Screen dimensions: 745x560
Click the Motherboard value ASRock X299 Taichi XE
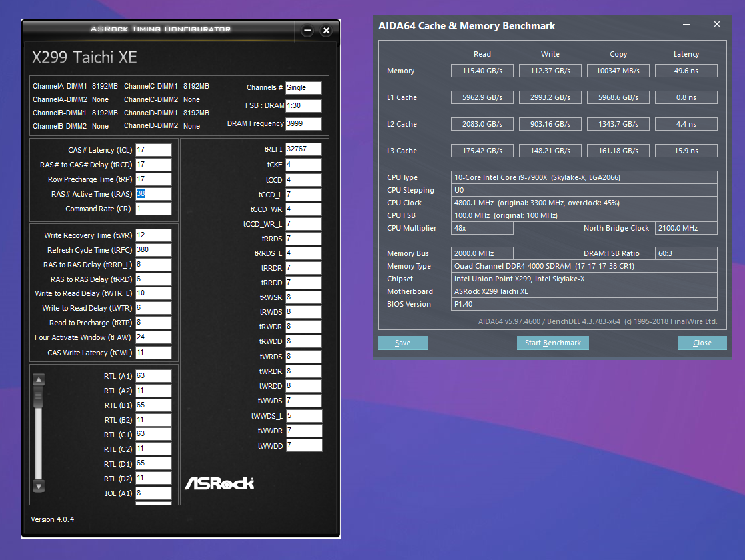[x=584, y=291]
